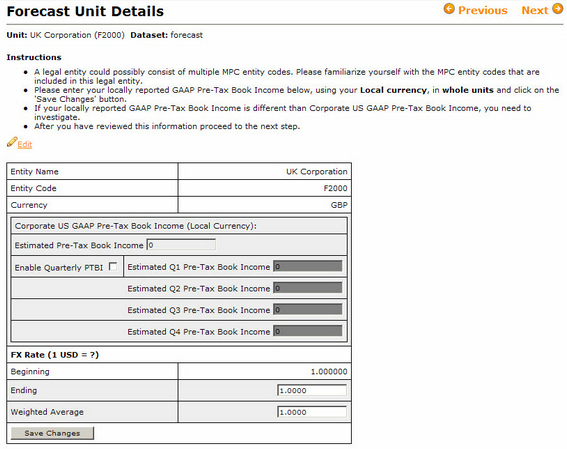567x449 pixels.
Task: Select the Weighted Average FX rate input
Action: click(312, 412)
